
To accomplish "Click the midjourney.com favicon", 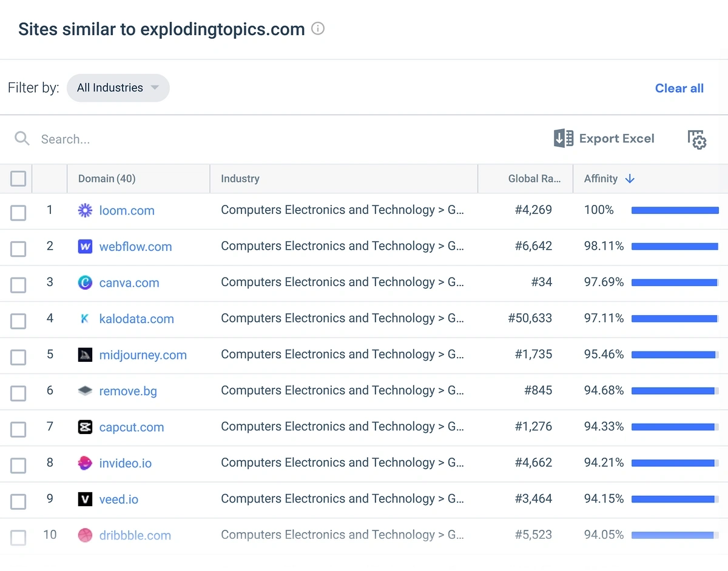I will (85, 355).
